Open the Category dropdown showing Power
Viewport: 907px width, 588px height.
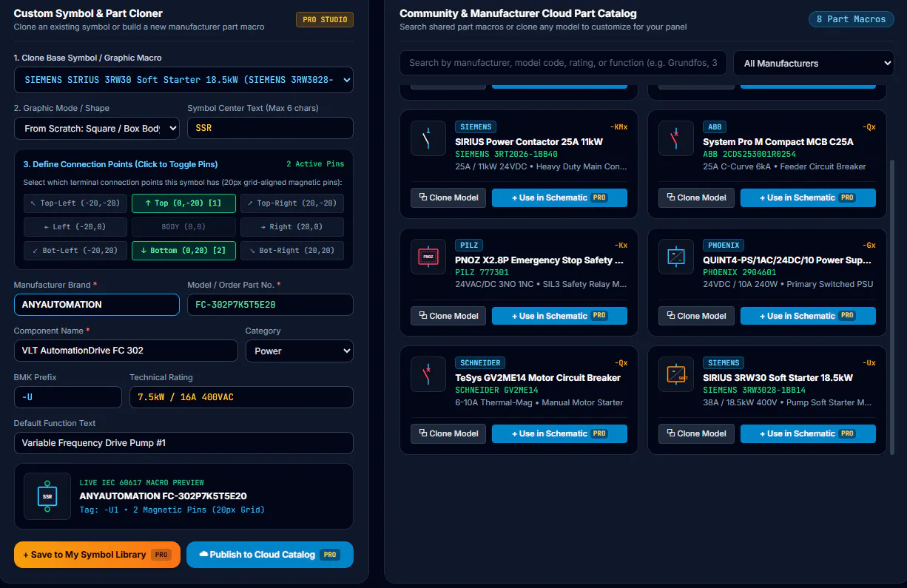(x=300, y=351)
